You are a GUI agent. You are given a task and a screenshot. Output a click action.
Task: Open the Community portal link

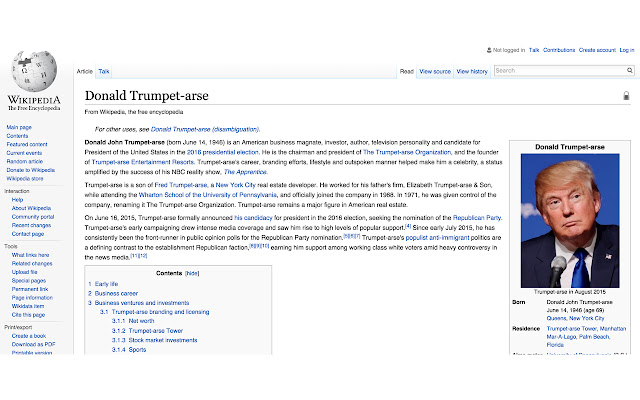(x=33, y=217)
